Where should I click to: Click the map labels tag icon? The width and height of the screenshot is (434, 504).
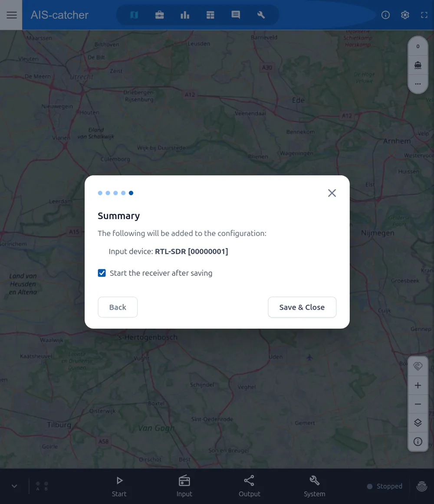[418, 366]
